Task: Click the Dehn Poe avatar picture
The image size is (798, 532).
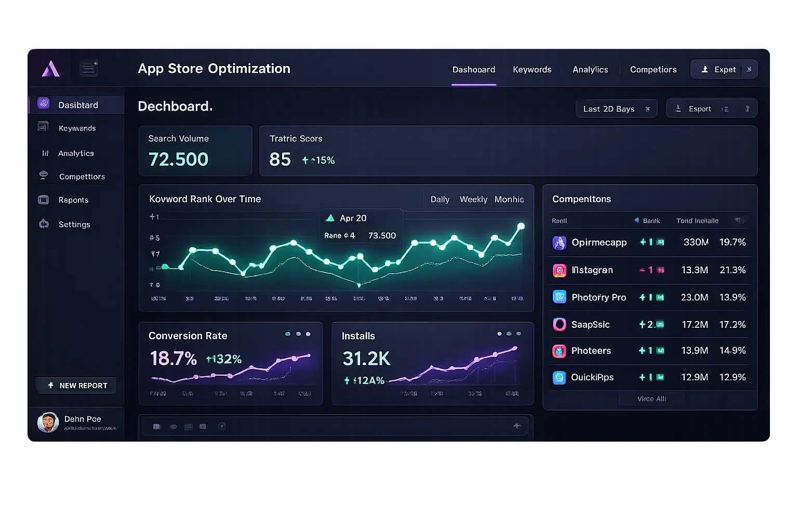Action: [x=48, y=422]
